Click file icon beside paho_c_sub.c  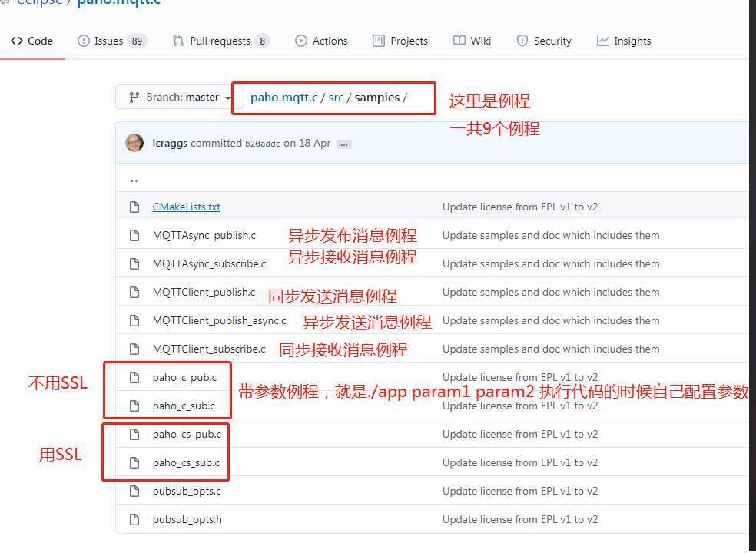134,406
